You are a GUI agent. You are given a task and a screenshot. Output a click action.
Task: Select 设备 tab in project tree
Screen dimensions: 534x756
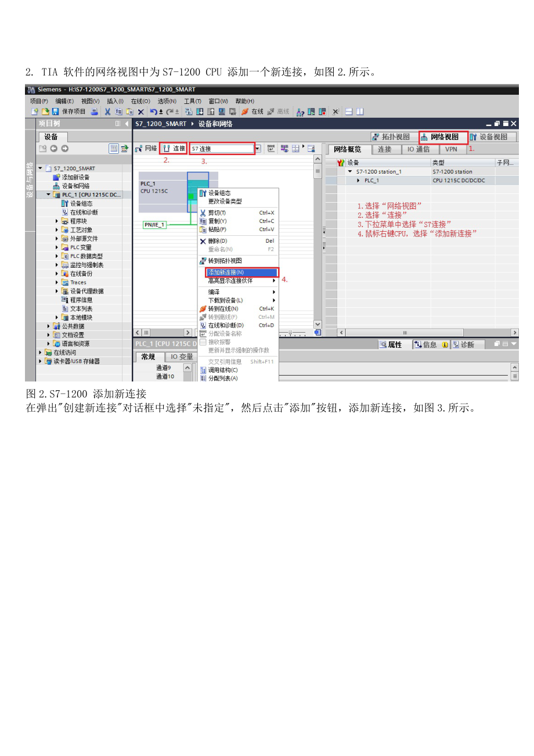coord(52,137)
